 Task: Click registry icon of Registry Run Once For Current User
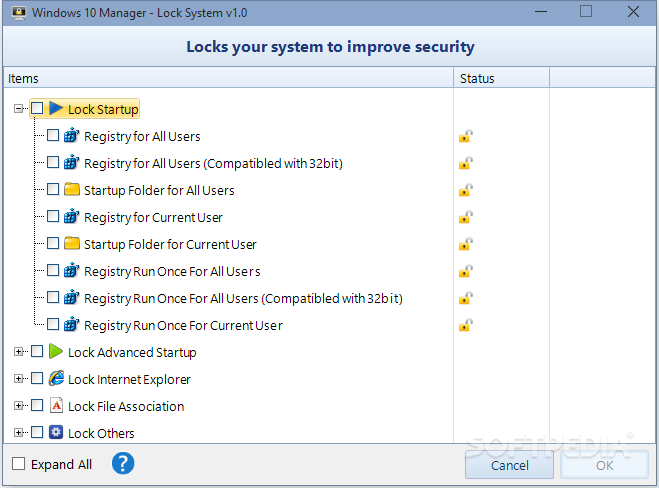click(71, 324)
